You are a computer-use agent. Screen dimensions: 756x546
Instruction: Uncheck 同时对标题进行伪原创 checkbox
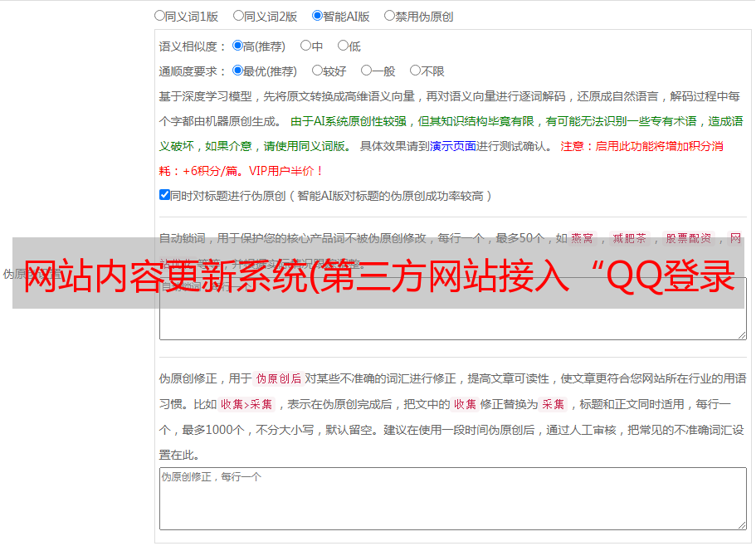tap(164, 195)
